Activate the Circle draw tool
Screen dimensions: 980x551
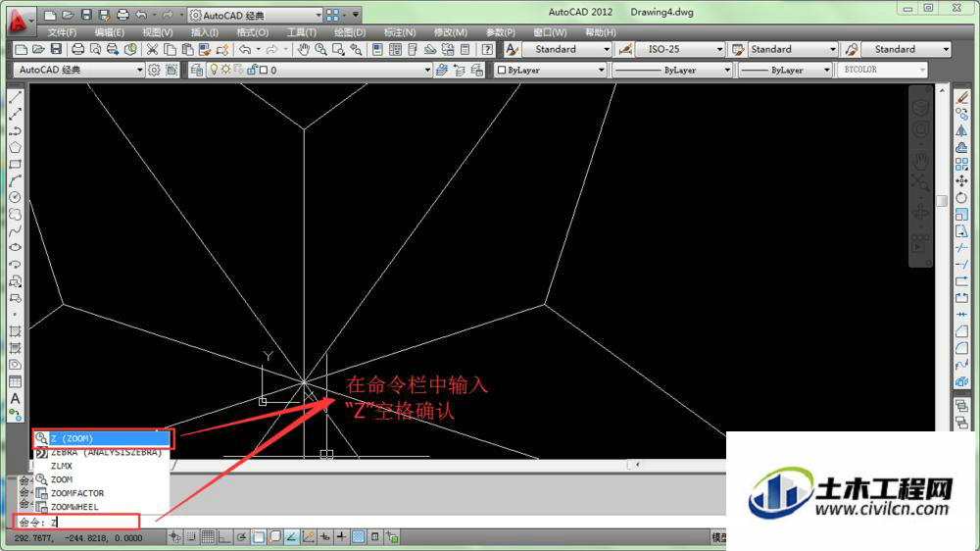pyautogui.click(x=15, y=198)
